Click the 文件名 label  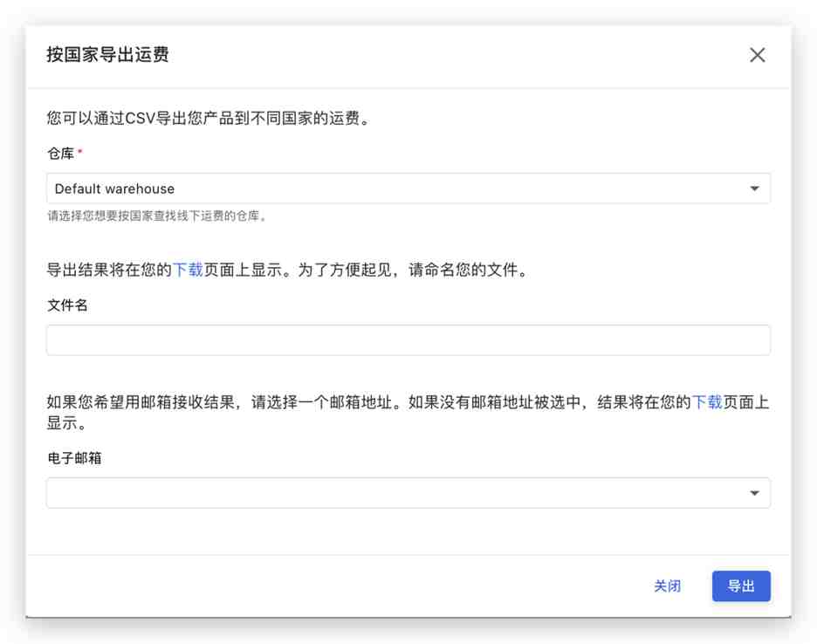pyautogui.click(x=67, y=305)
